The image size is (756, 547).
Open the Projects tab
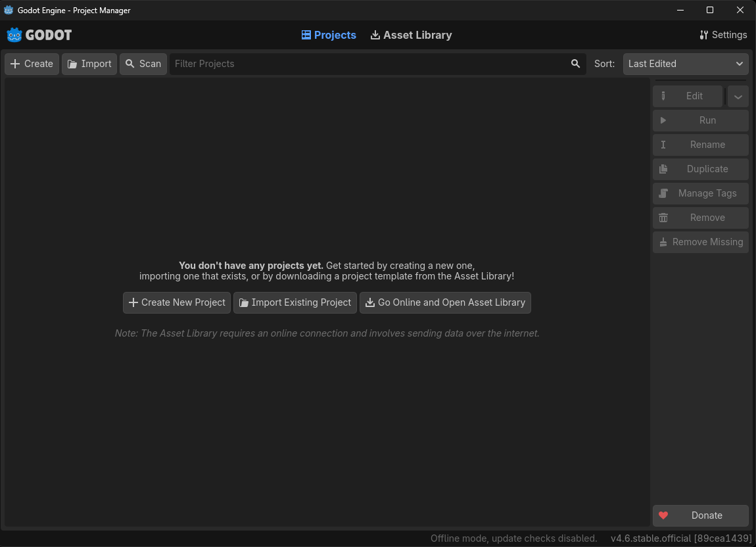(x=329, y=35)
